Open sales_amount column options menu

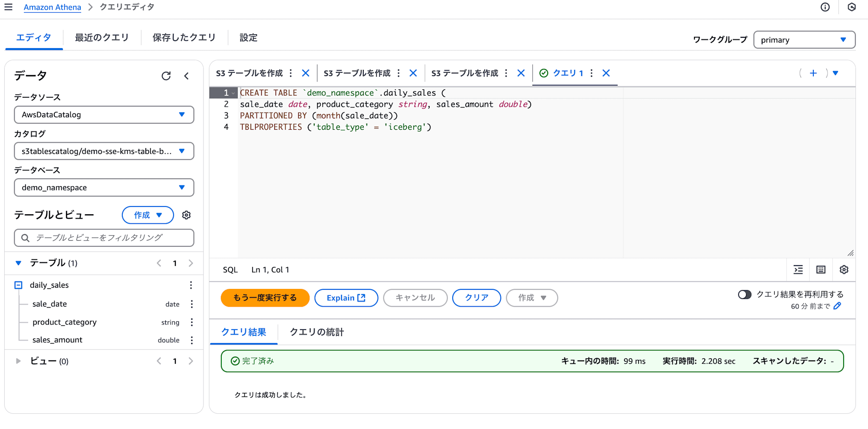click(x=192, y=340)
